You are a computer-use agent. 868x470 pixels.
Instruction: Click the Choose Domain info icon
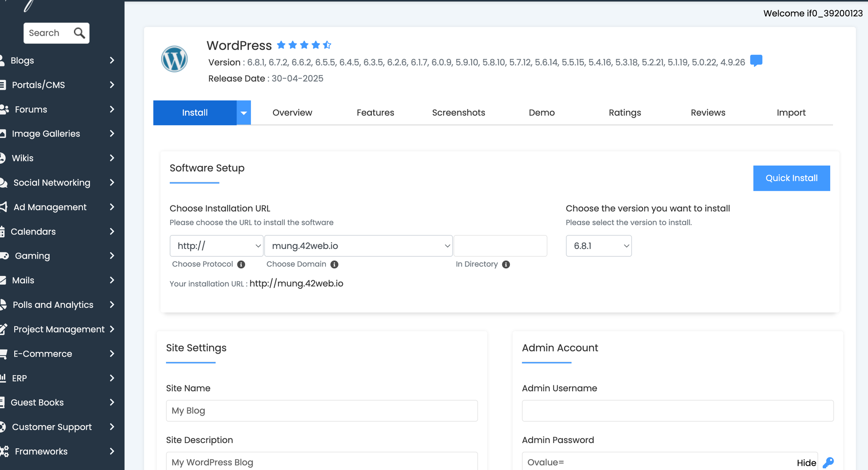tap(334, 265)
